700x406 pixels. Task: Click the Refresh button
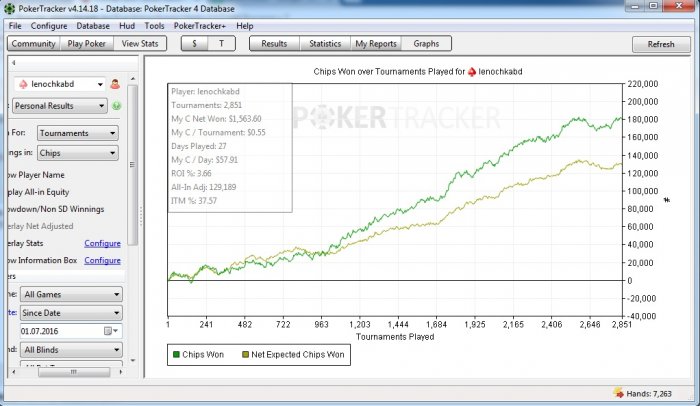(x=661, y=44)
